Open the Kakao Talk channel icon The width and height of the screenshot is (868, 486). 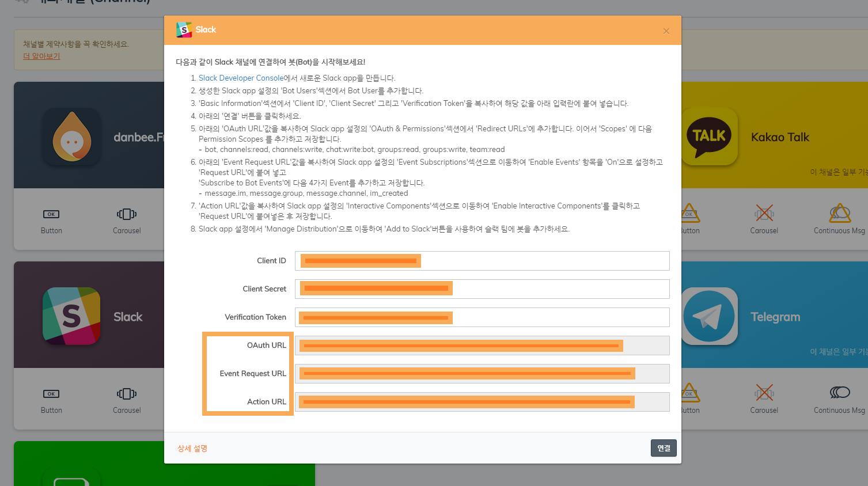[709, 137]
